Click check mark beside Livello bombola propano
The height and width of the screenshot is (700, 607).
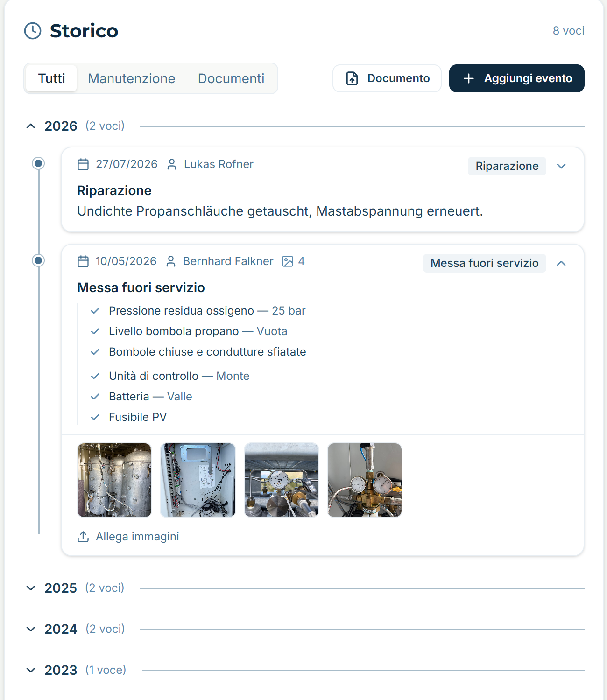point(95,331)
